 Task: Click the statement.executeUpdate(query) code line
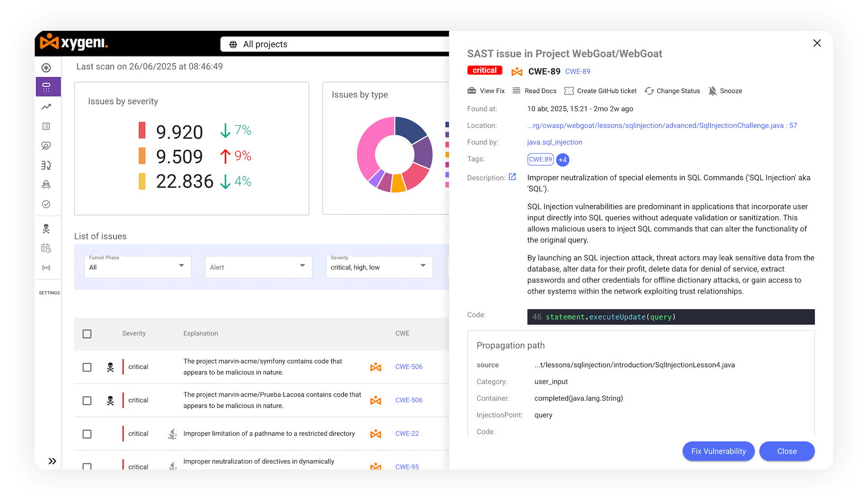coord(671,317)
